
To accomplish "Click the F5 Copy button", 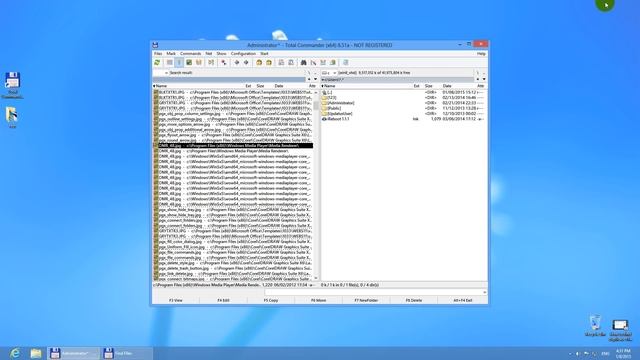I will 271,300.
